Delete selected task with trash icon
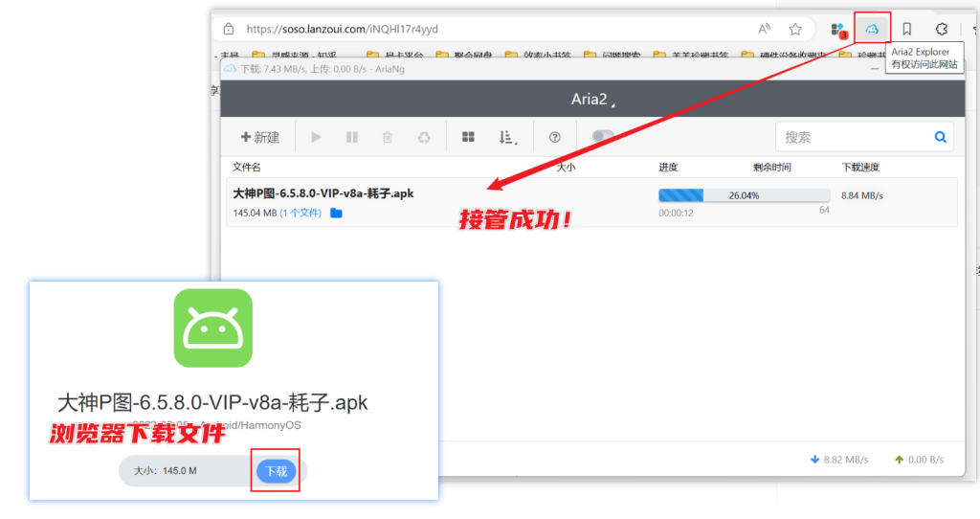 tap(388, 137)
